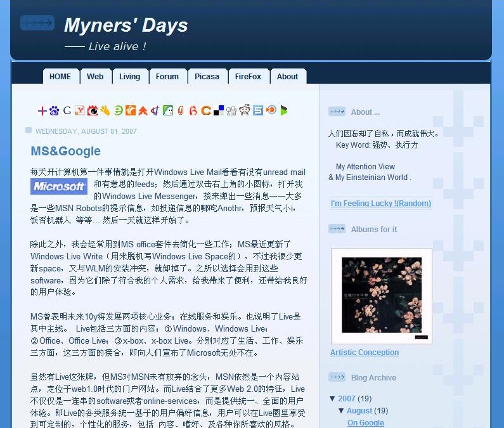The image size is (504, 428).
Task: Bookmark post with the Yahoo Y icon
Action: [80, 110]
